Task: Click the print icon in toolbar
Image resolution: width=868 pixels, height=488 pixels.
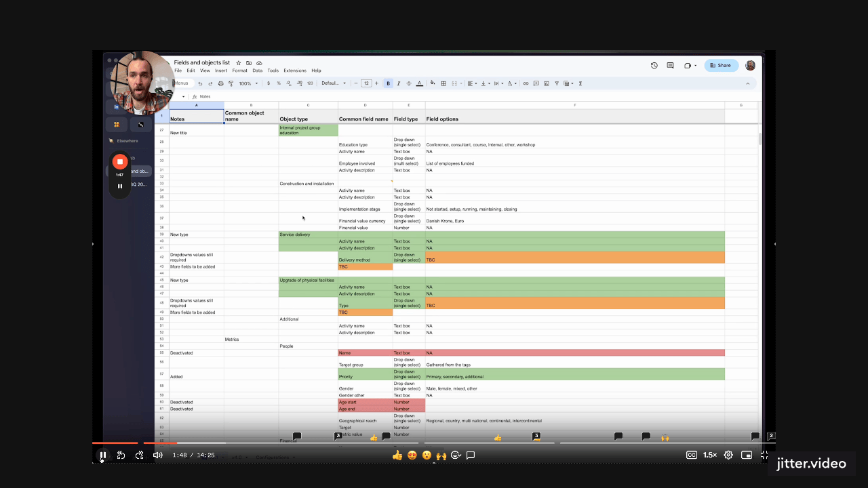Action: [220, 83]
